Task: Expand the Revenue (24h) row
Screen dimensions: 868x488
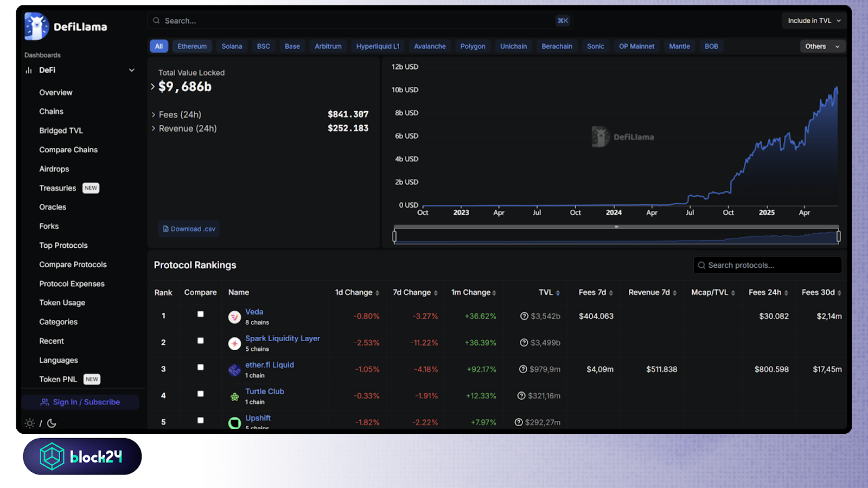Action: 154,129
